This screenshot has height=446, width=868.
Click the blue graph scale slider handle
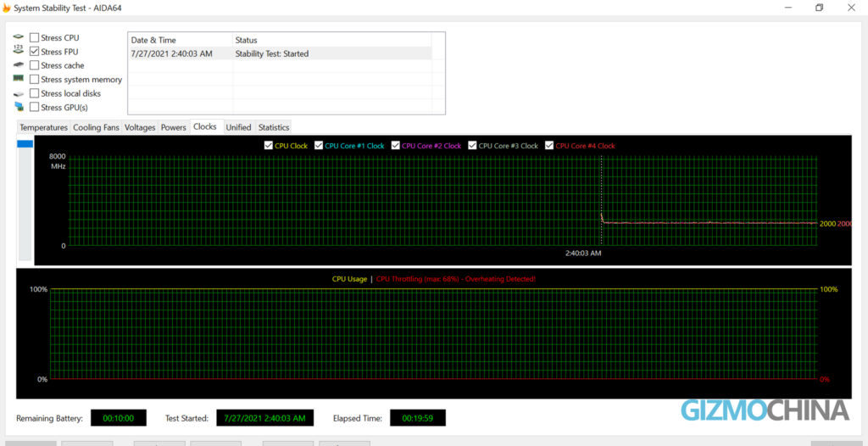(25, 143)
